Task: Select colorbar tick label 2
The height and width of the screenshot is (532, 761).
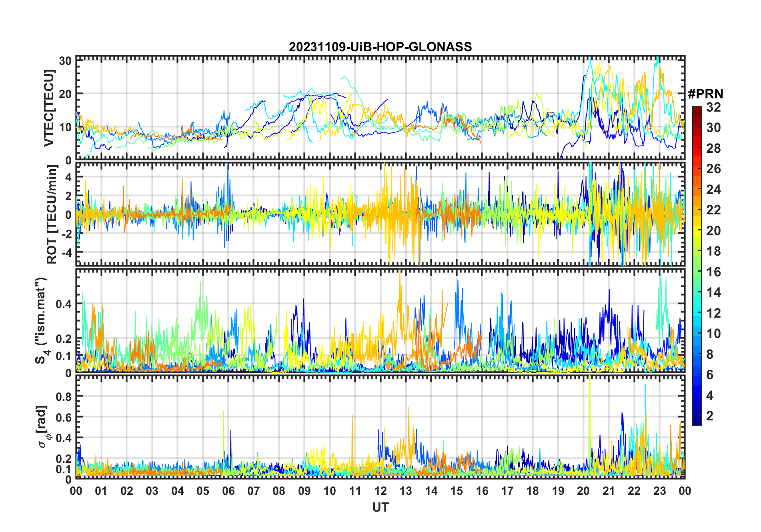Action: click(x=710, y=416)
